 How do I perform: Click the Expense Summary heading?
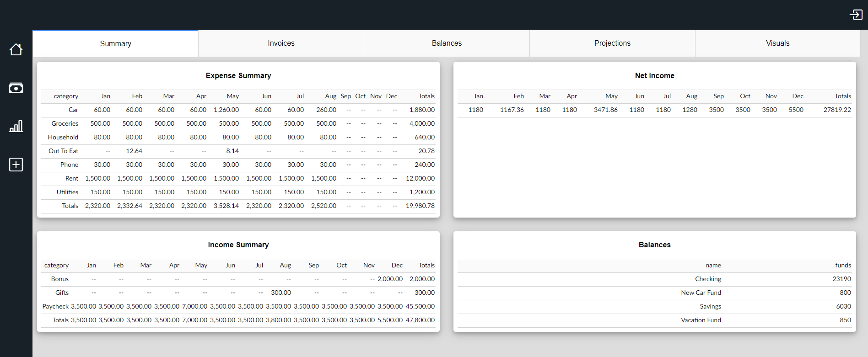click(x=238, y=76)
